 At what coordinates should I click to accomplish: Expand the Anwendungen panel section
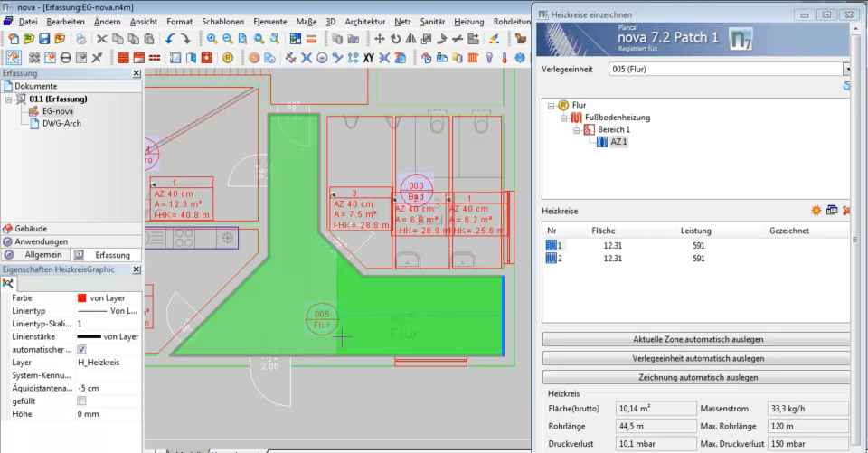71,241
